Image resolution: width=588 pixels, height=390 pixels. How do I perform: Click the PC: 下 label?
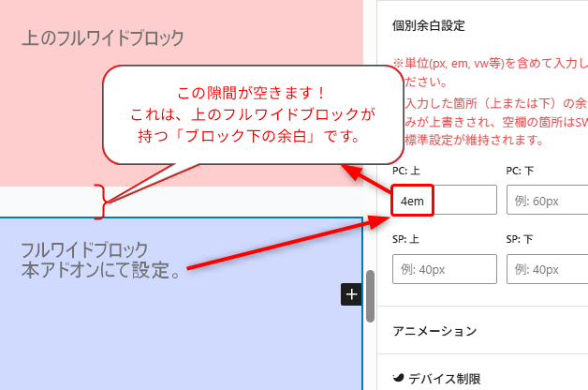(x=520, y=171)
